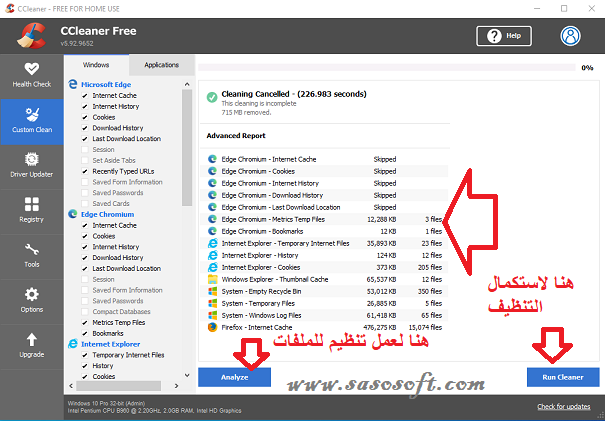The image size is (605, 421).
Task: Click the Windows icon beside System - Windows Log Files
Action: tap(213, 315)
